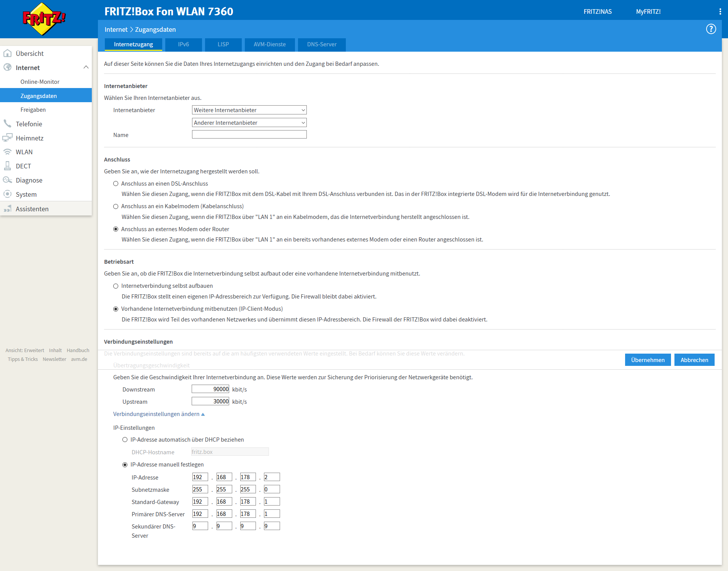Open the three-dot options menu

pyautogui.click(x=720, y=11)
